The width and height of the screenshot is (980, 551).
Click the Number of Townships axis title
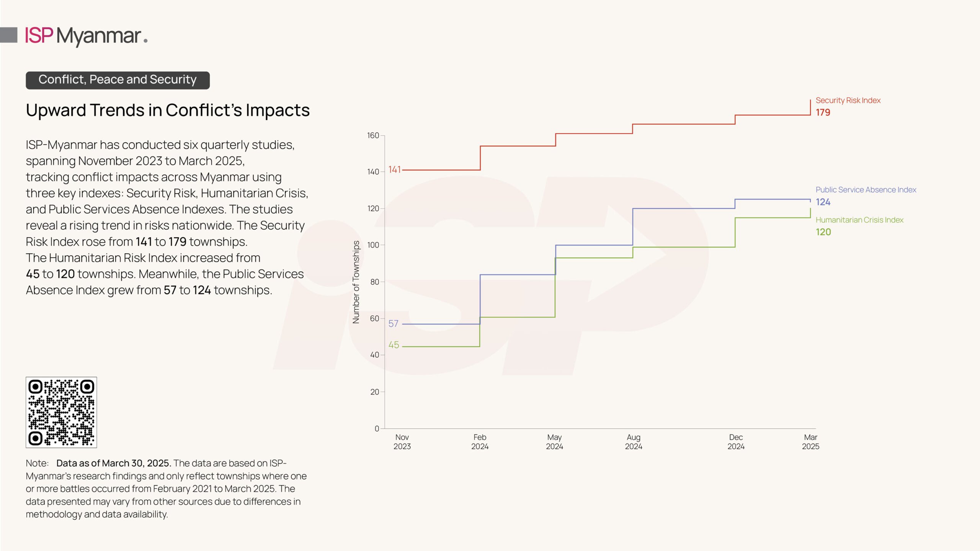(356, 282)
